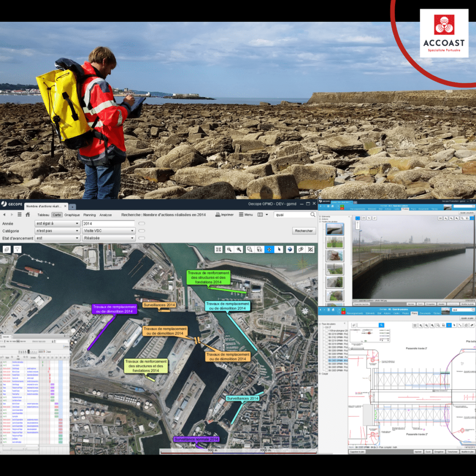Click the year input field showing 2014
This screenshot has height=476, width=476.
pos(108,224)
